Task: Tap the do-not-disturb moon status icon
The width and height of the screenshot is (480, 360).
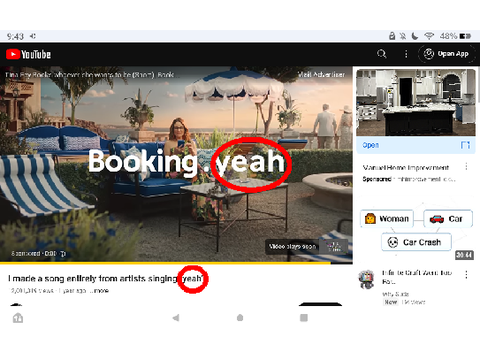Action: point(415,36)
